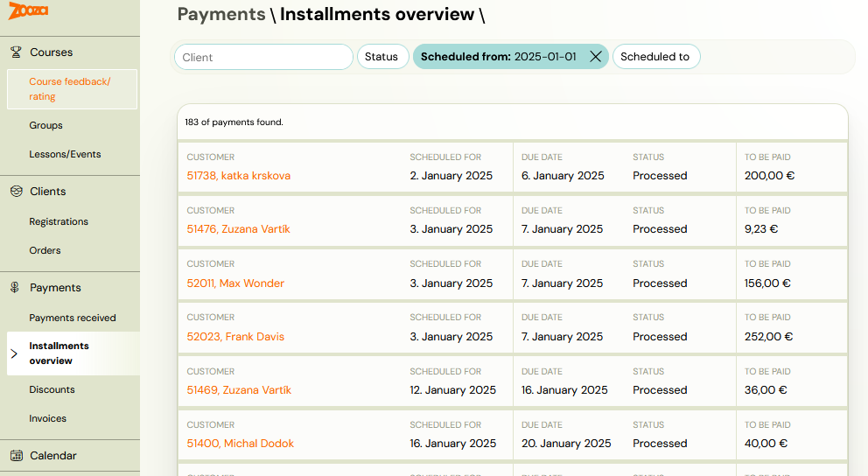Open customer 51738, katka krskova
Image resolution: width=868 pixels, height=476 pixels.
click(238, 176)
